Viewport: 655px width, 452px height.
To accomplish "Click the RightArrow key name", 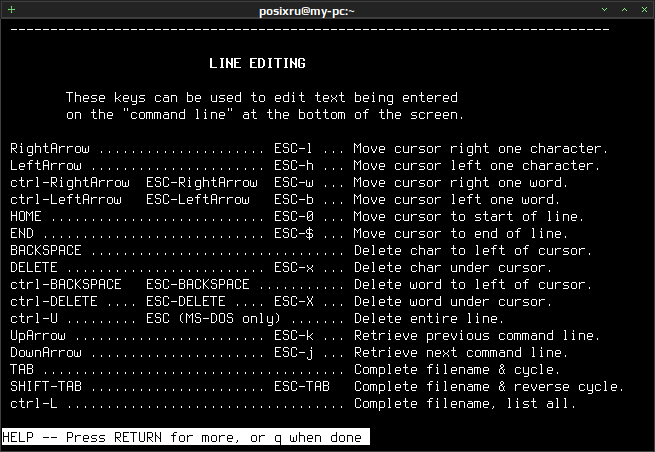I will [x=50, y=148].
